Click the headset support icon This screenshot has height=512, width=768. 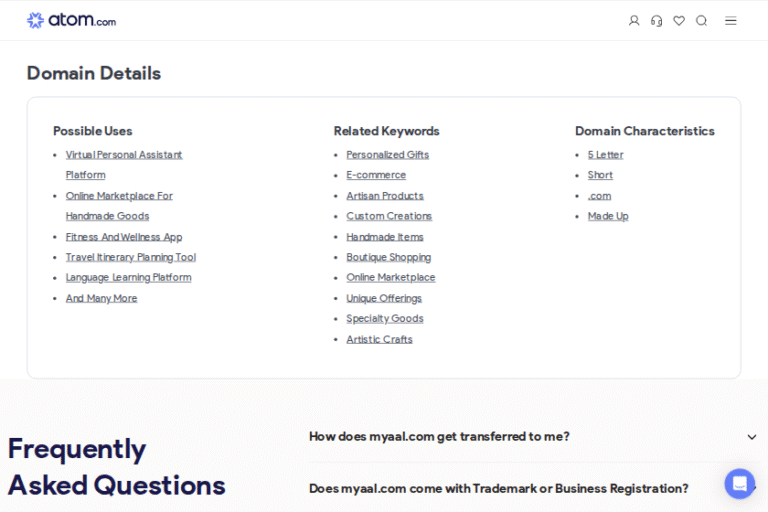point(656,21)
